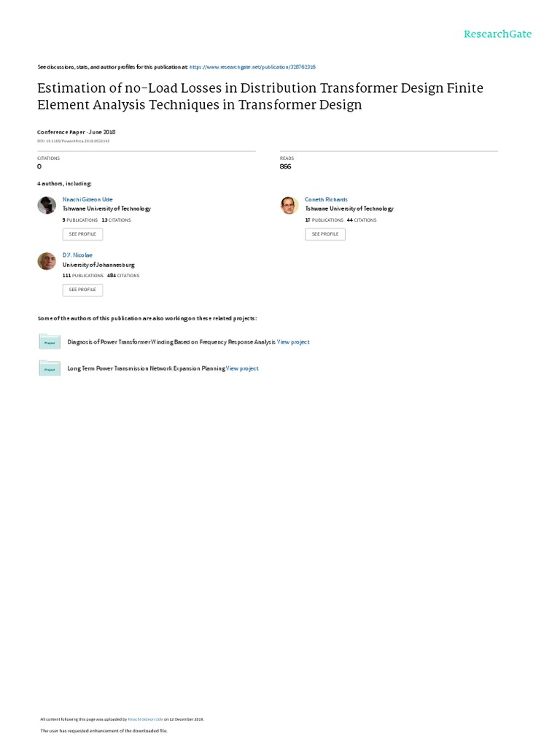
Task: Click Nnachi Gideon Ude's profile photo
Action: click(x=47, y=205)
